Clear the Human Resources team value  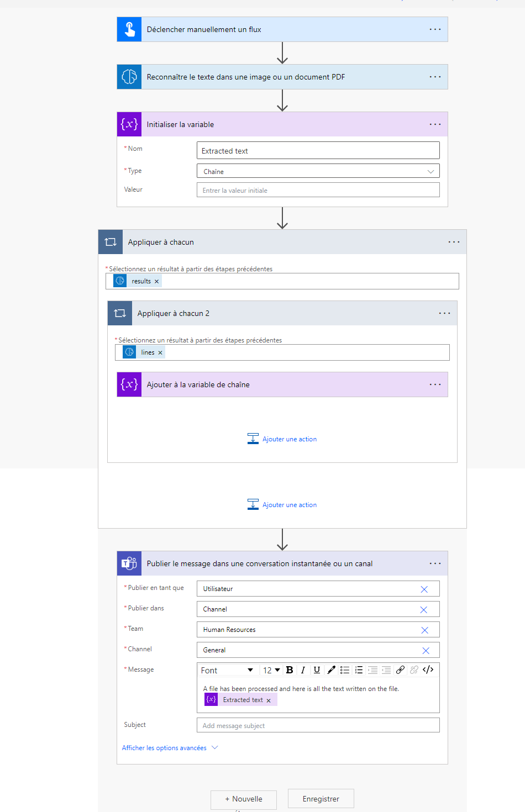click(x=424, y=630)
